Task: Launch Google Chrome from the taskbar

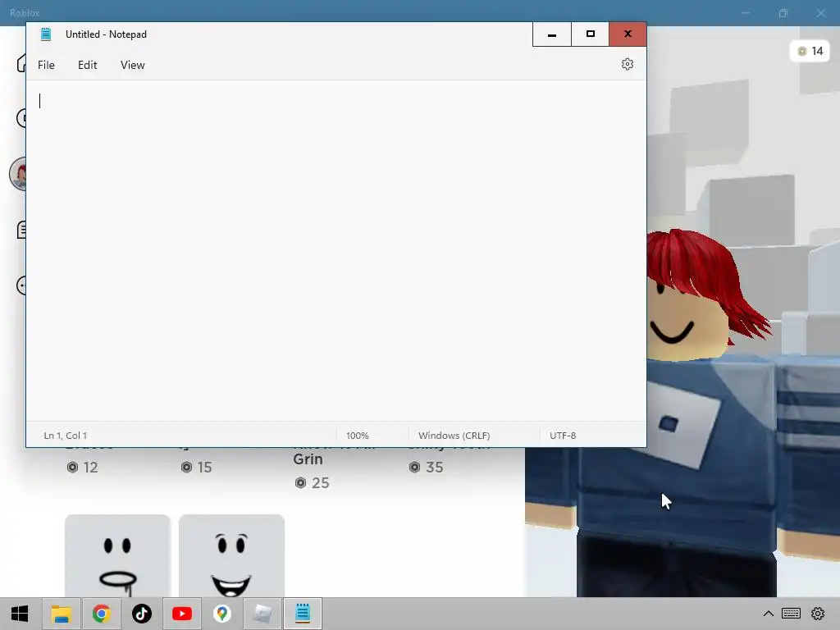Action: point(101,614)
